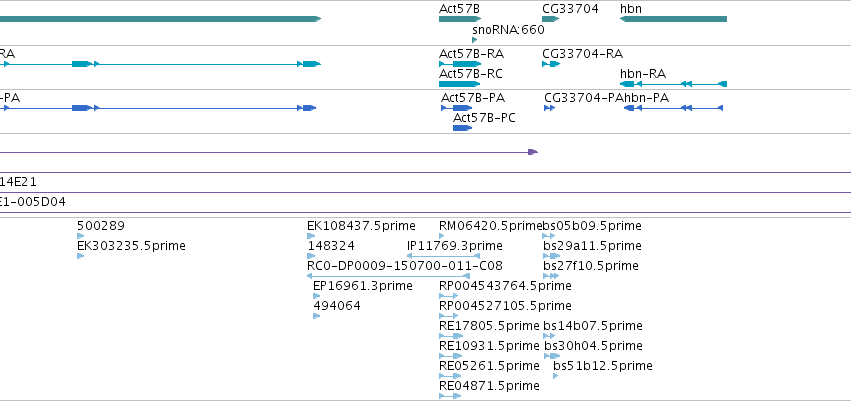Click the EK108437.5prime EST label
This screenshot has width=851, height=401.
361,226
